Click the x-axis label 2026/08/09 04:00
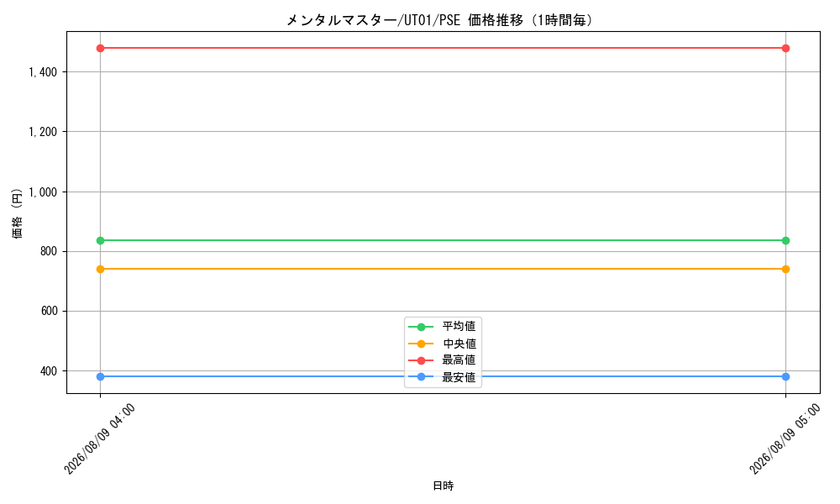Image resolution: width=840 pixels, height=504 pixels. (100, 439)
